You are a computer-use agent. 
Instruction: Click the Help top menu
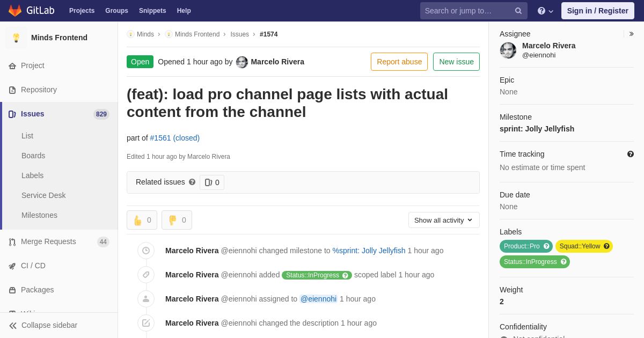click(184, 11)
